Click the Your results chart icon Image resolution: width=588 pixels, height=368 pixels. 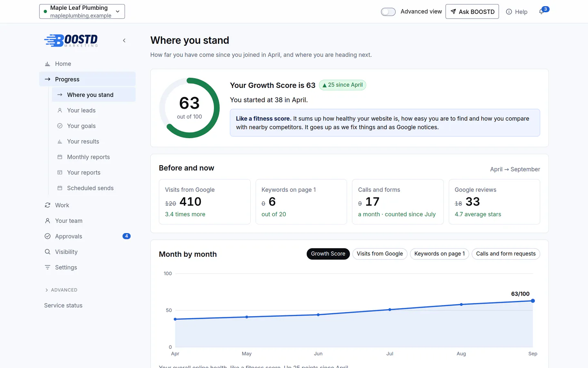pyautogui.click(x=60, y=141)
